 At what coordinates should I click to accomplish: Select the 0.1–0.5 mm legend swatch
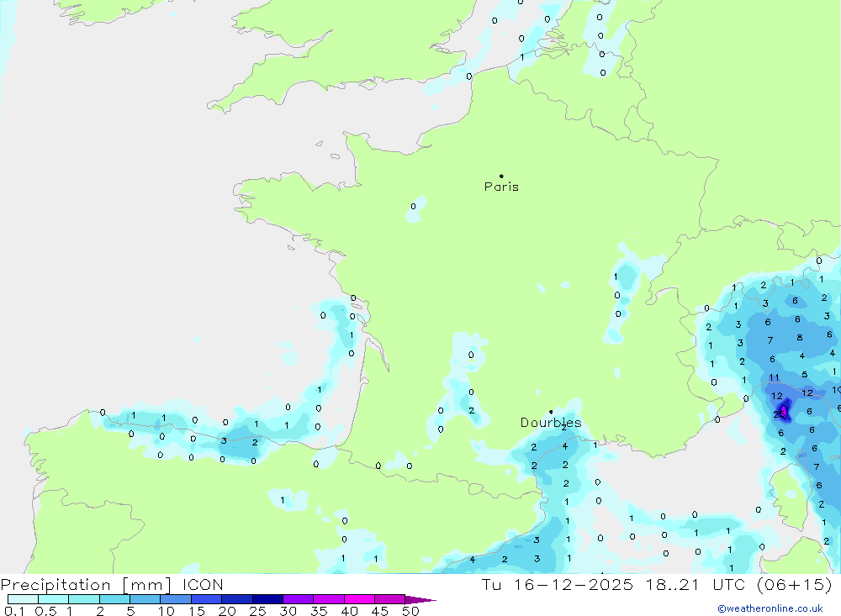(23, 599)
